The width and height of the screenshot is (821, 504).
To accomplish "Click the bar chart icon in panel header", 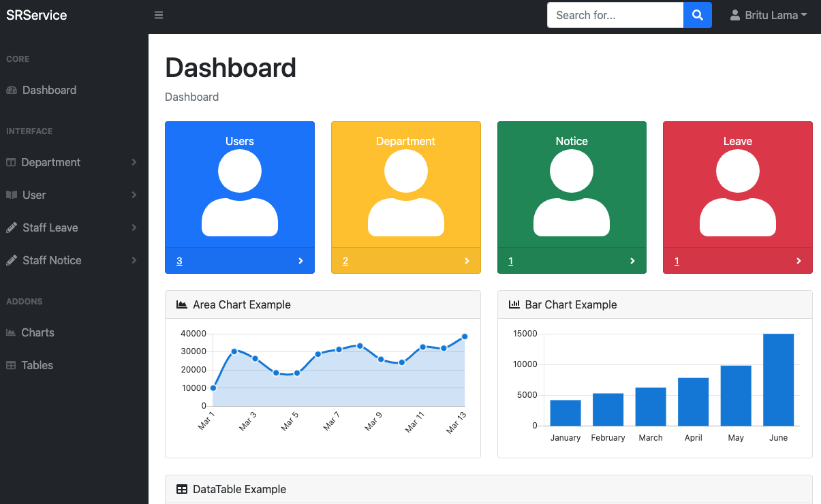I will [514, 304].
